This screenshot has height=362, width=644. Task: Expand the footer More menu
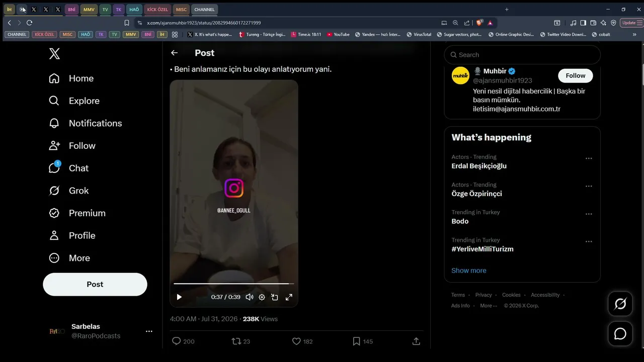pyautogui.click(x=489, y=306)
